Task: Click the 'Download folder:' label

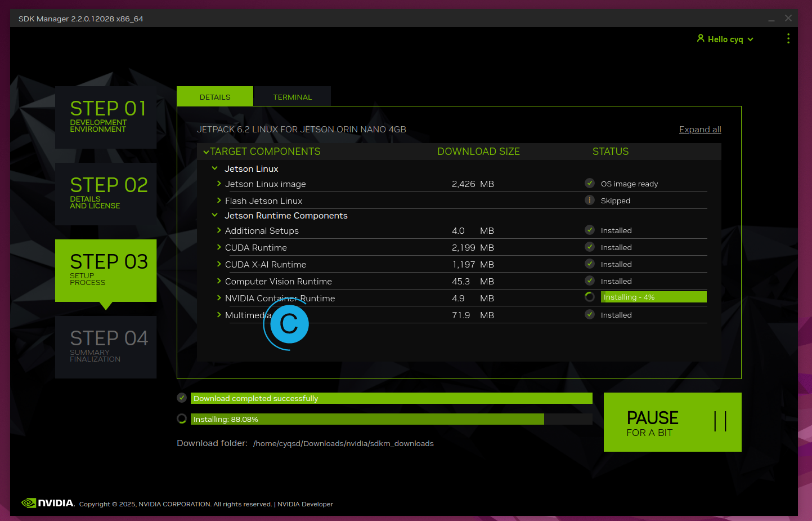Action: coord(212,443)
